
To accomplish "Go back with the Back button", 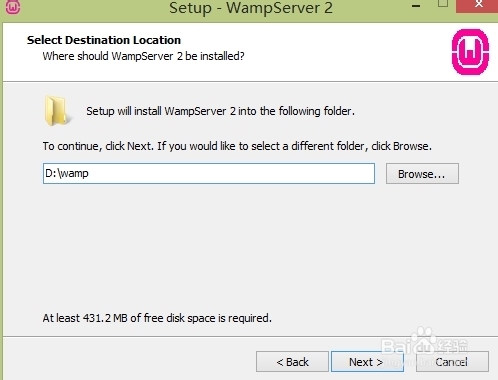I will click(x=292, y=362).
